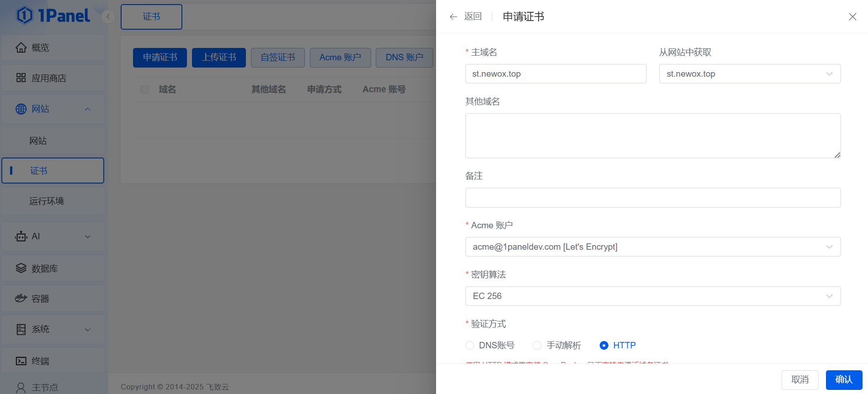Open the Acme 账户 dropdown
868x394 pixels.
pyautogui.click(x=652, y=247)
